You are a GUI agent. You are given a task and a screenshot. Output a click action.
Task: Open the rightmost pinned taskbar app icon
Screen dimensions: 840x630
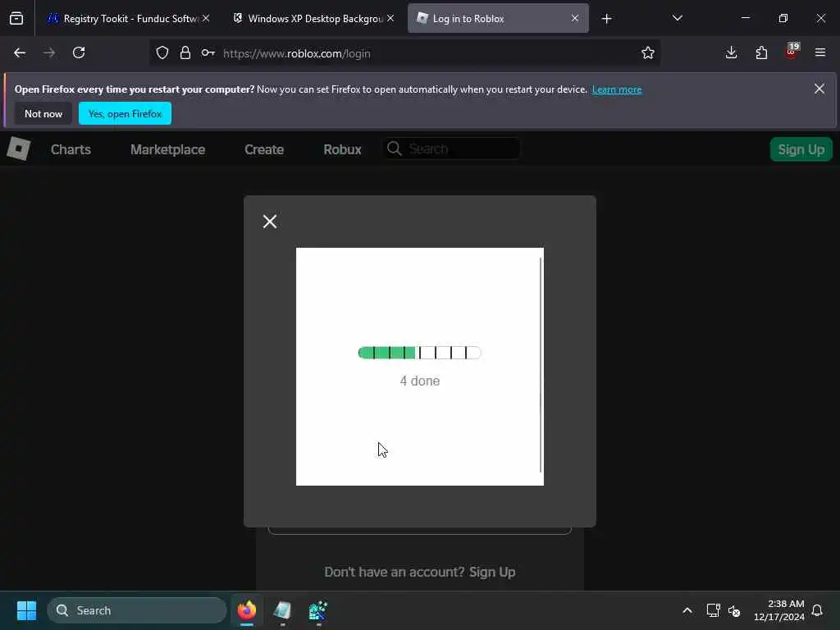[x=318, y=610]
